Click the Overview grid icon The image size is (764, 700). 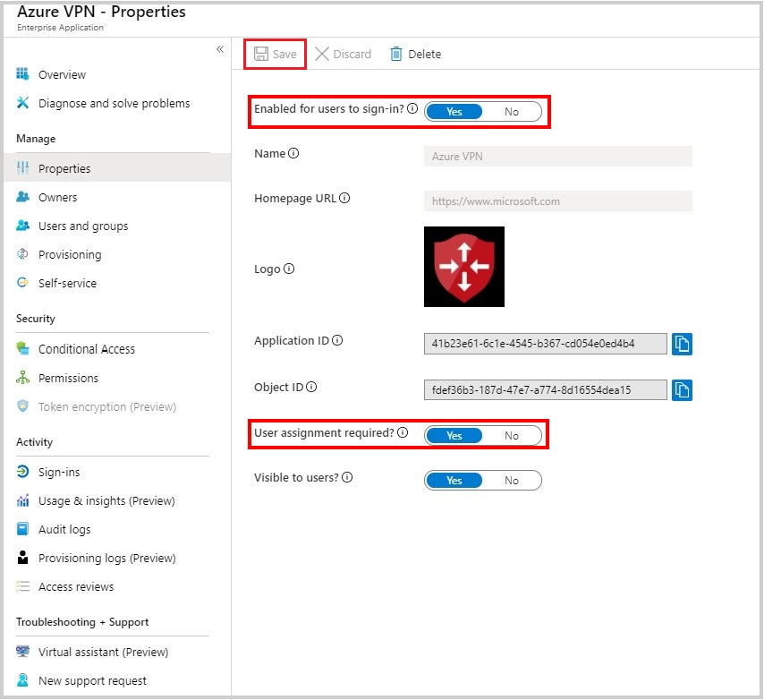click(x=22, y=73)
